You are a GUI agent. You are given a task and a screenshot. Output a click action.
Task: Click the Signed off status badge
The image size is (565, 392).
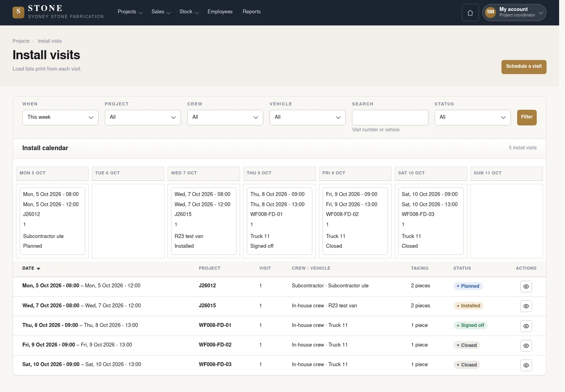pos(470,325)
